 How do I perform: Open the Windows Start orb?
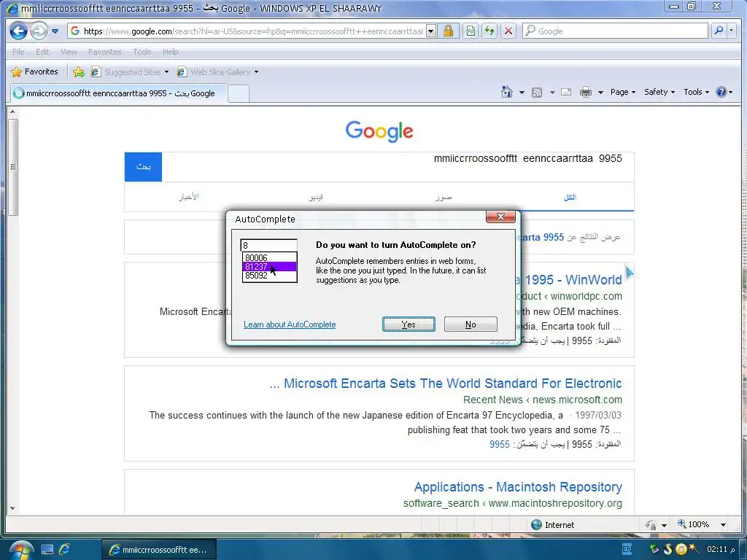[x=21, y=550]
